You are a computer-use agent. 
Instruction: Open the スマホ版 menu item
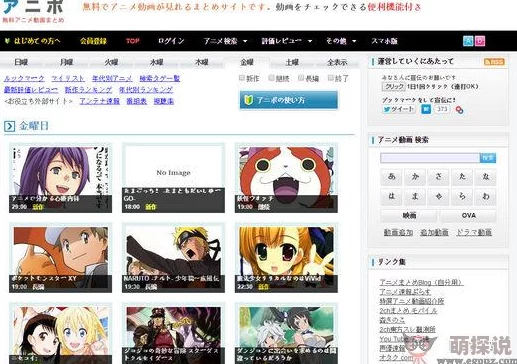tap(384, 41)
